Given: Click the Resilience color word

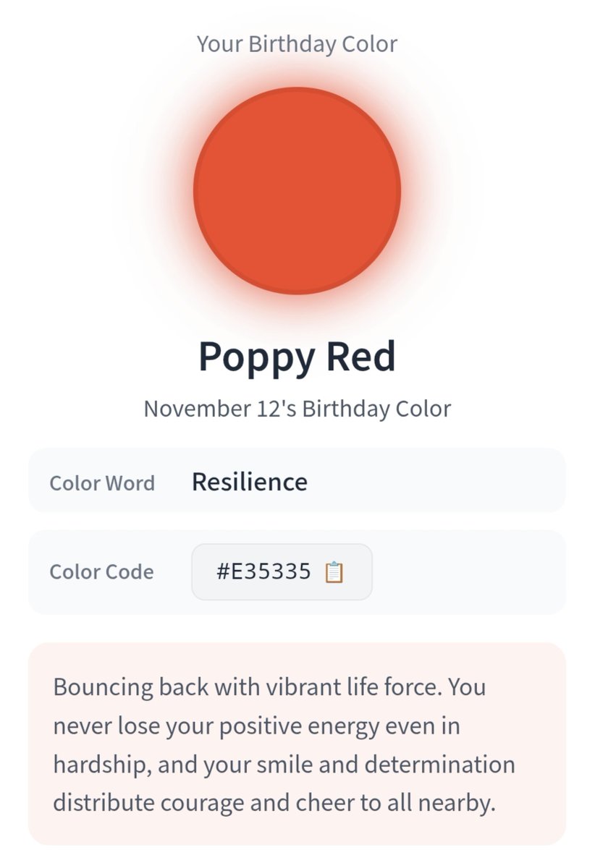Looking at the screenshot, I should tap(250, 482).
